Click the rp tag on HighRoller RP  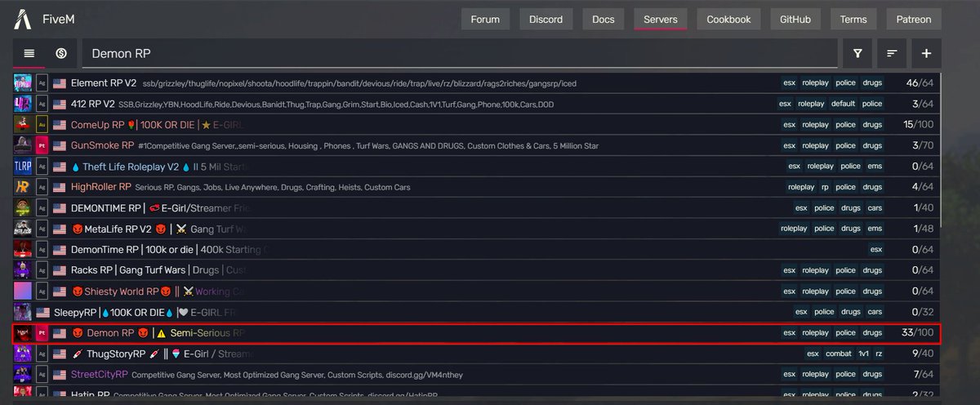pyautogui.click(x=825, y=187)
